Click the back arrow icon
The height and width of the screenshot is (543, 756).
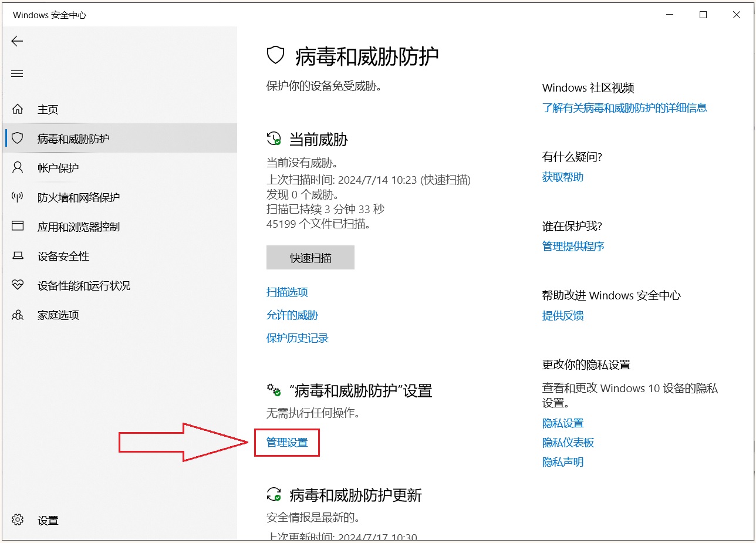pos(17,41)
